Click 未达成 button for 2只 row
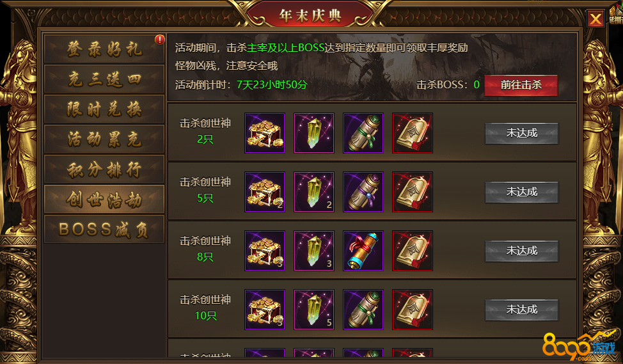The width and height of the screenshot is (623, 364). 522,133
